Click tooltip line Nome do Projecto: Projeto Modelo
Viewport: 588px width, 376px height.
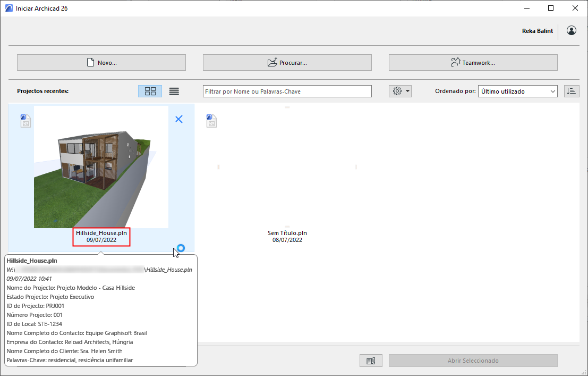point(71,288)
